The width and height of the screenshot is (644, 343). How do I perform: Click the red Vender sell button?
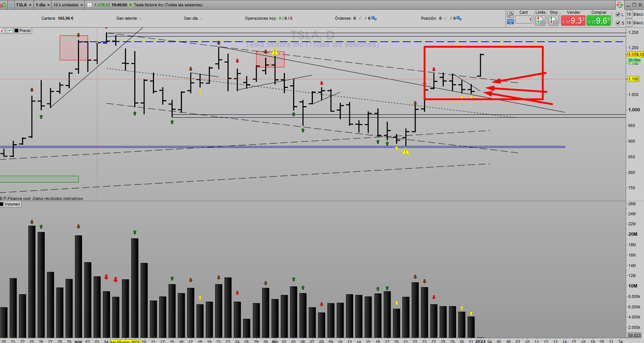click(x=573, y=20)
